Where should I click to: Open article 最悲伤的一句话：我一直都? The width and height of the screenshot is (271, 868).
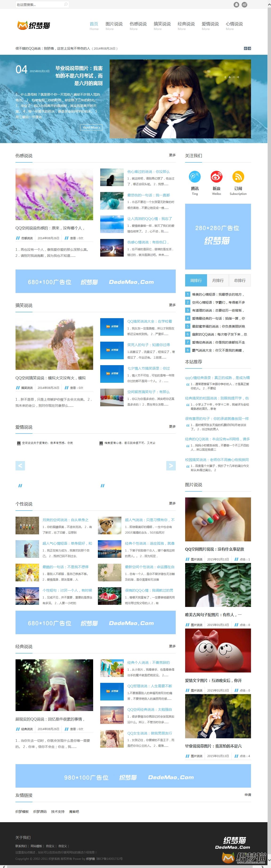[x=148, y=195]
